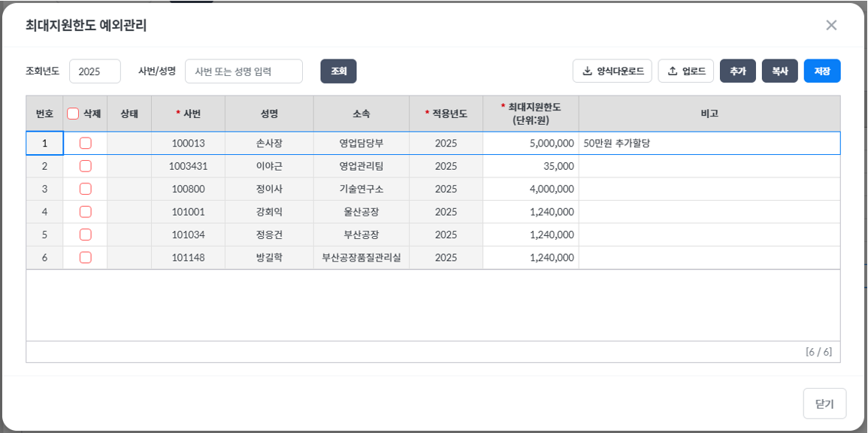This screenshot has height=433, width=868.
Task: Toggle the 삭제 header select-all checkbox
Action: click(x=72, y=114)
